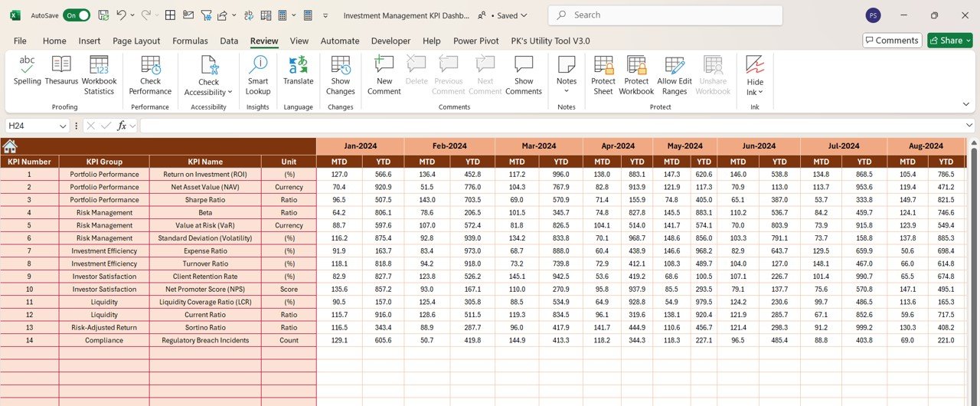980x406 pixels.
Task: Select the Jan-2024 header cell
Action: point(360,146)
